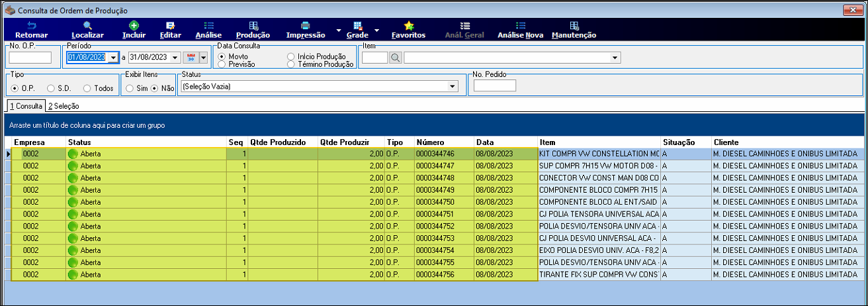Open the Localizar search tool
The image size is (868, 306).
point(87,30)
